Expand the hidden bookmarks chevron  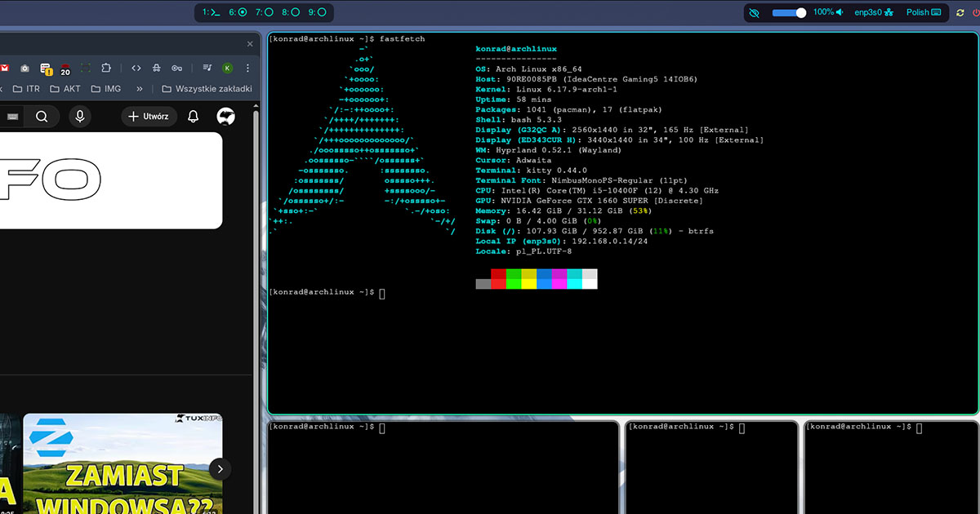pyautogui.click(x=139, y=89)
